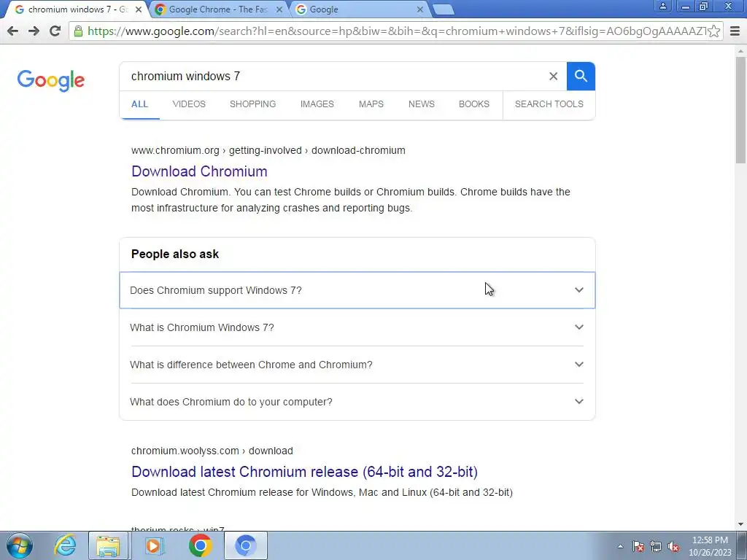Open Windows Media Player from the taskbar
This screenshot has width=747, height=560.
[153, 545]
